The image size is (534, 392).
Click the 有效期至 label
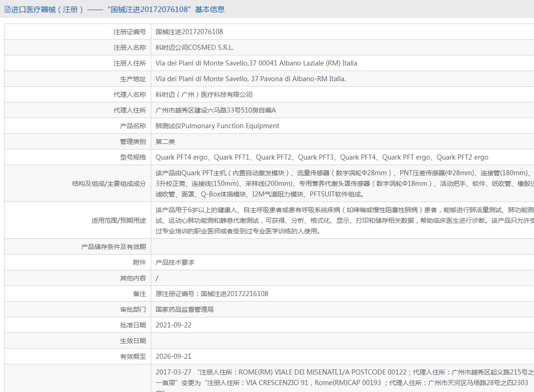tap(133, 356)
